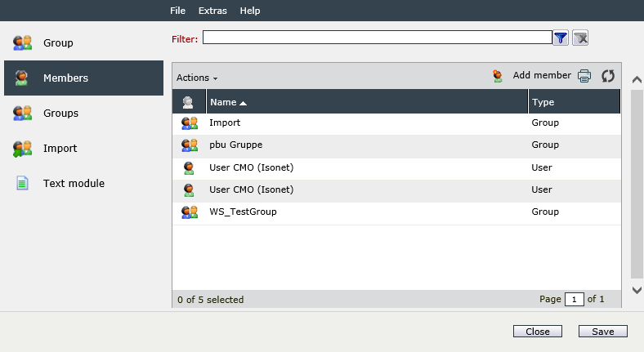Screen dimensions: 644x352
Task: Click the print icon in the toolbar
Action: point(584,76)
